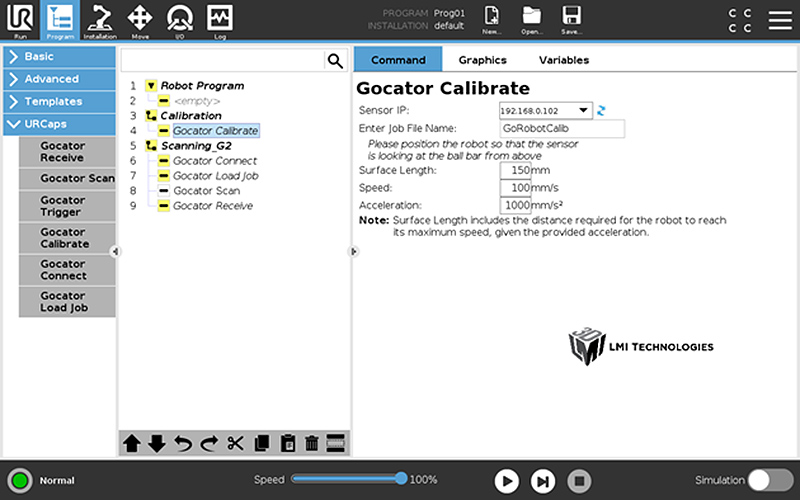Viewport: 800px width, 500px height.
Task: Collapse the Robot Program tree node
Action: (x=151, y=86)
